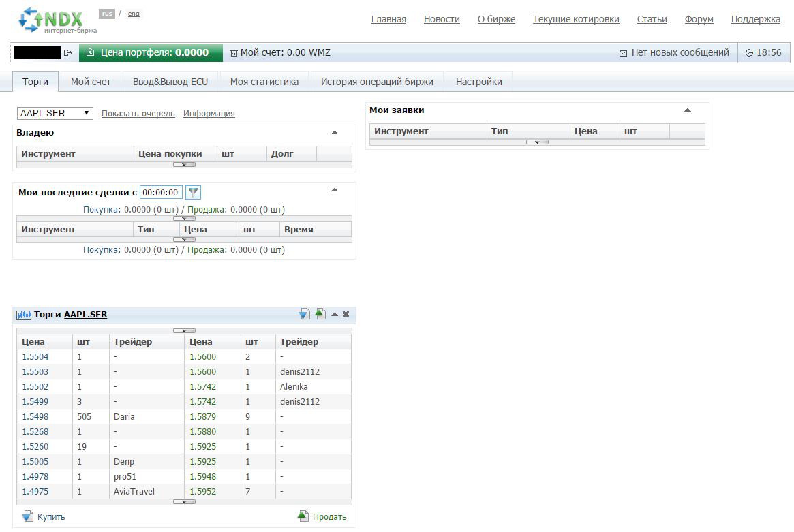This screenshot has height=532, width=794.
Task: Expand handle above the order book table
Action: 184,330
